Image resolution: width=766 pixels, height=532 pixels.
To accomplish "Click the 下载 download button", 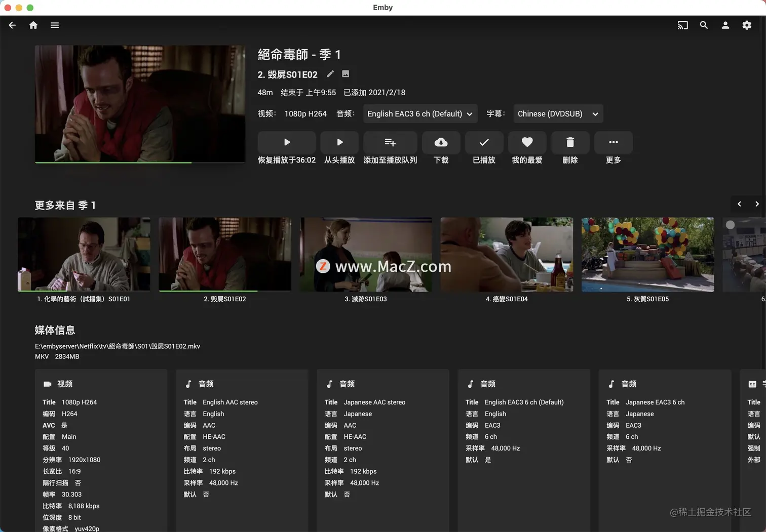I will pyautogui.click(x=441, y=142).
